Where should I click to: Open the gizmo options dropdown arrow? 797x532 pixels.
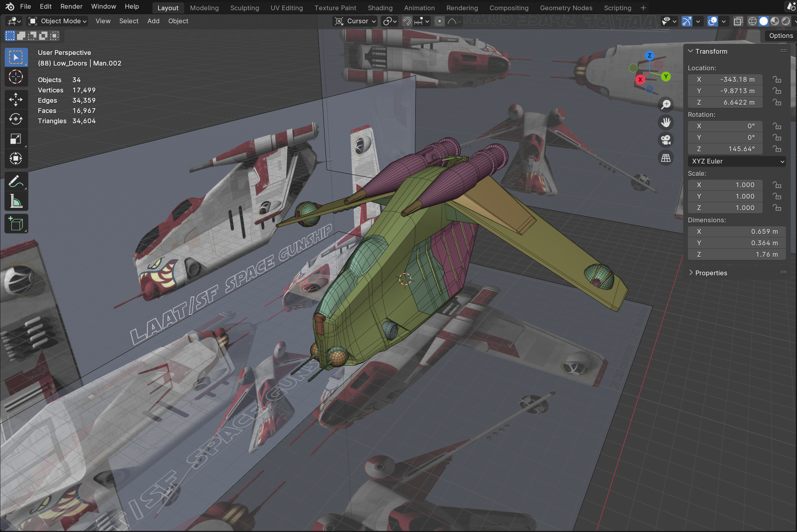(x=698, y=21)
